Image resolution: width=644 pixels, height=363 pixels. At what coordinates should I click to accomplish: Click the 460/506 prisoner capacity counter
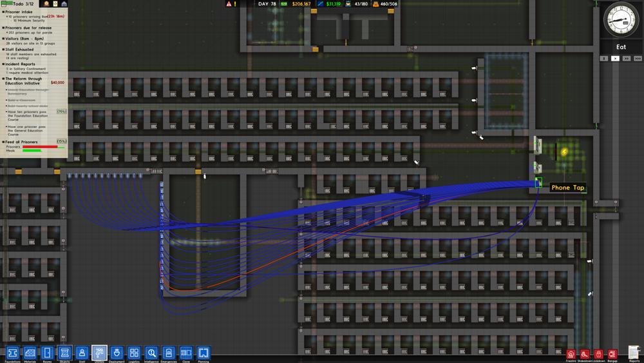(x=388, y=4)
